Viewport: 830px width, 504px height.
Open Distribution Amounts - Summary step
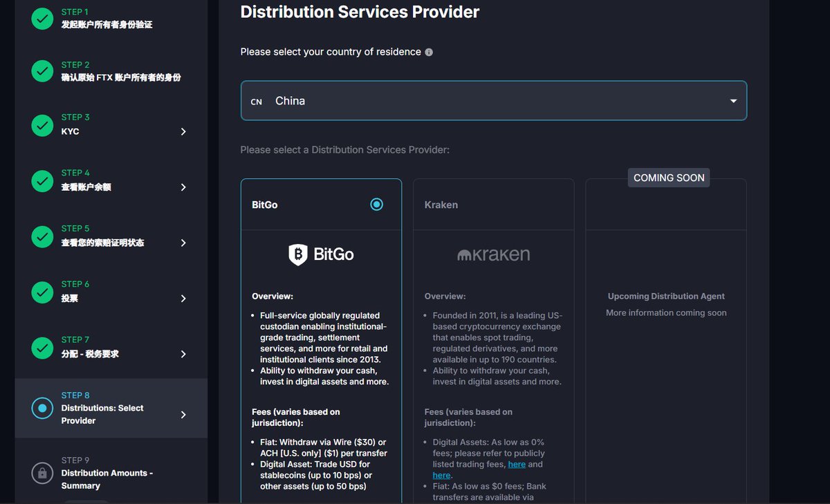click(x=111, y=473)
